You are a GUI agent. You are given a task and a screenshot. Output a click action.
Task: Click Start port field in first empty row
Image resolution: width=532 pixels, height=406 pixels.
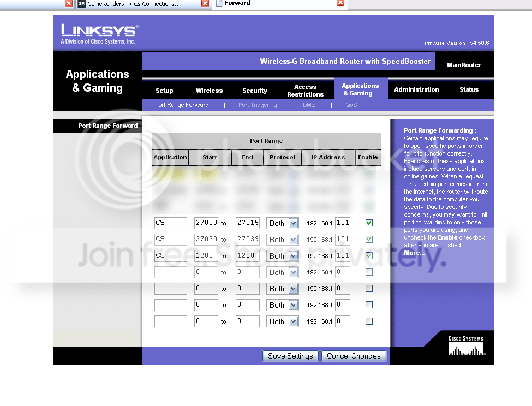tap(206, 272)
